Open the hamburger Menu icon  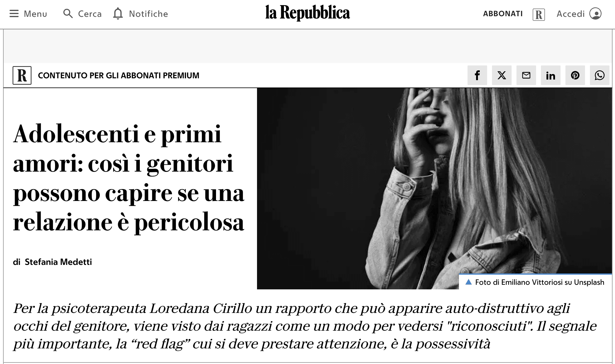[x=14, y=14]
